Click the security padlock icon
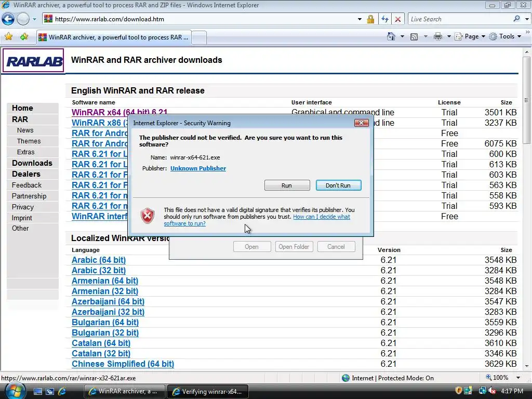 click(x=370, y=19)
